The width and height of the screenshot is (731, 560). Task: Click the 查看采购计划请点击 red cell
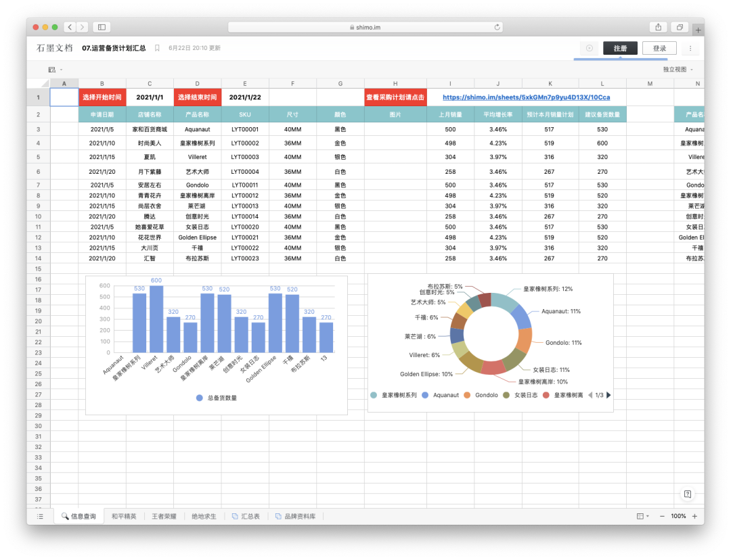point(395,97)
